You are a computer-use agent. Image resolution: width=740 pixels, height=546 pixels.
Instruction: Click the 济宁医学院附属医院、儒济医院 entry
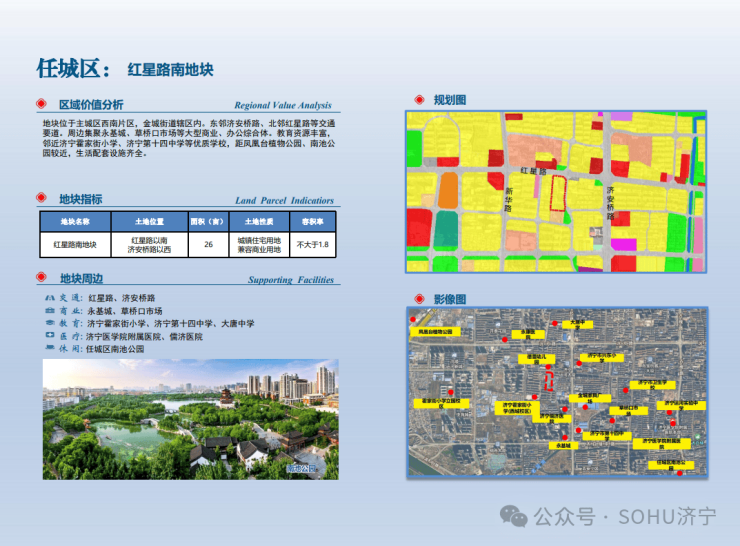click(144, 336)
